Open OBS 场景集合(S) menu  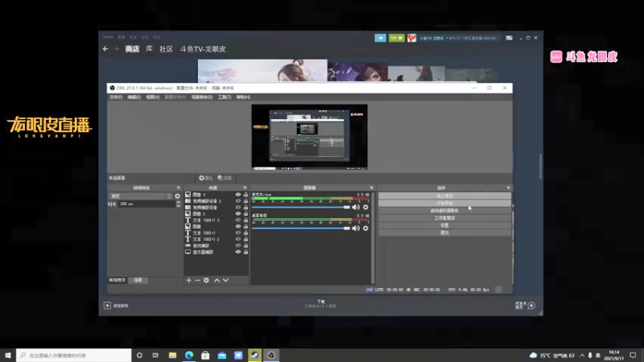[x=202, y=97]
